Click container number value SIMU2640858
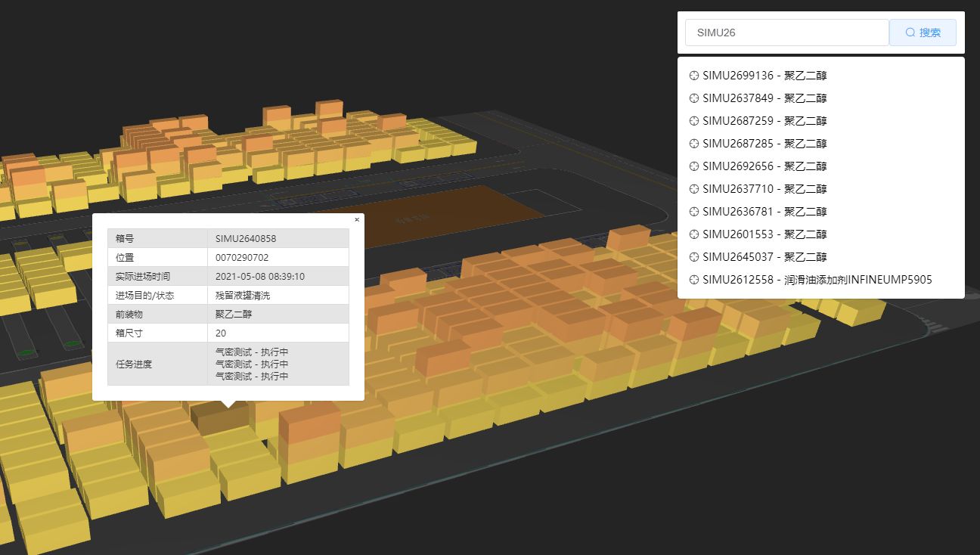The width and height of the screenshot is (980, 555). [x=246, y=238]
